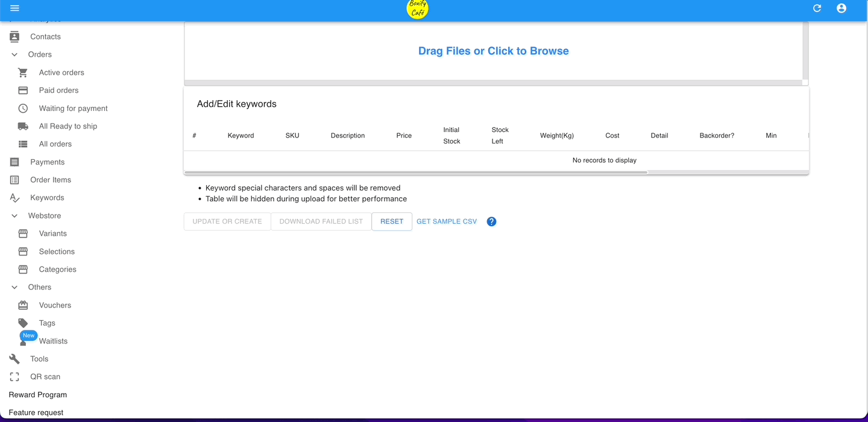Open the hamburger navigation menu
This screenshot has height=422, width=868.
[14, 8]
